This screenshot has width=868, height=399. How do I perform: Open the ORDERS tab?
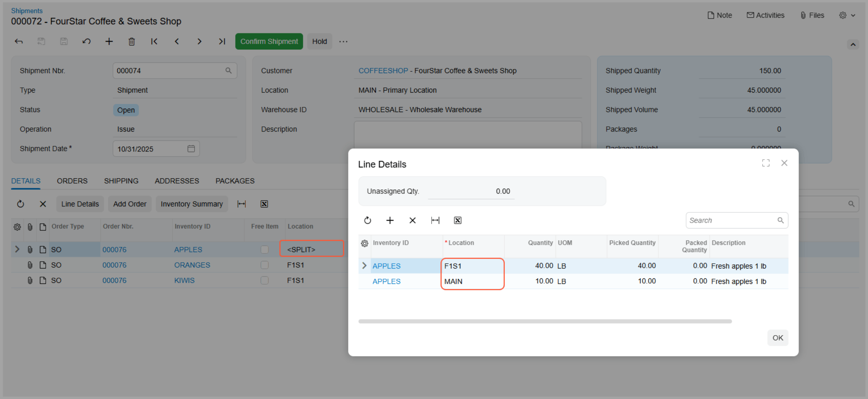72,181
